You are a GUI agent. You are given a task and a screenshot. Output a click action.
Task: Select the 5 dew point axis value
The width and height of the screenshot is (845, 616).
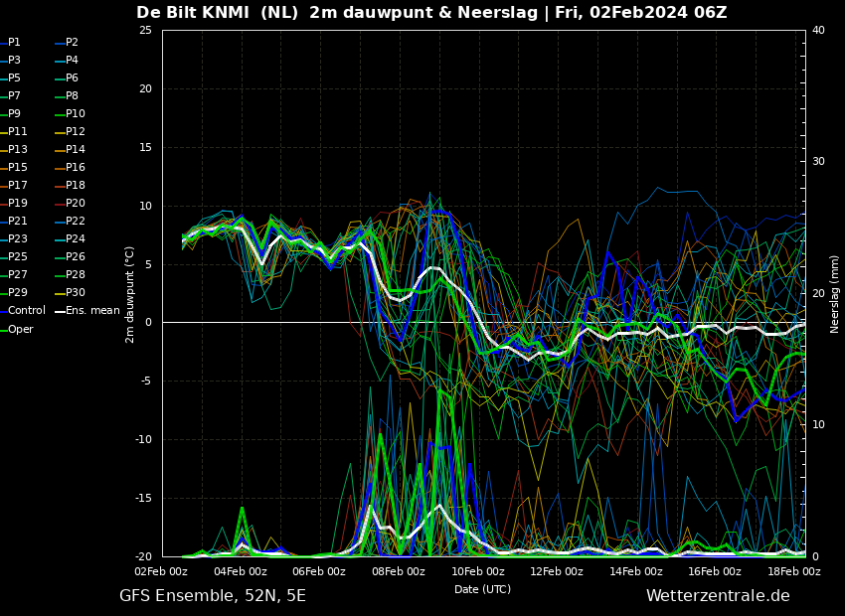149,264
